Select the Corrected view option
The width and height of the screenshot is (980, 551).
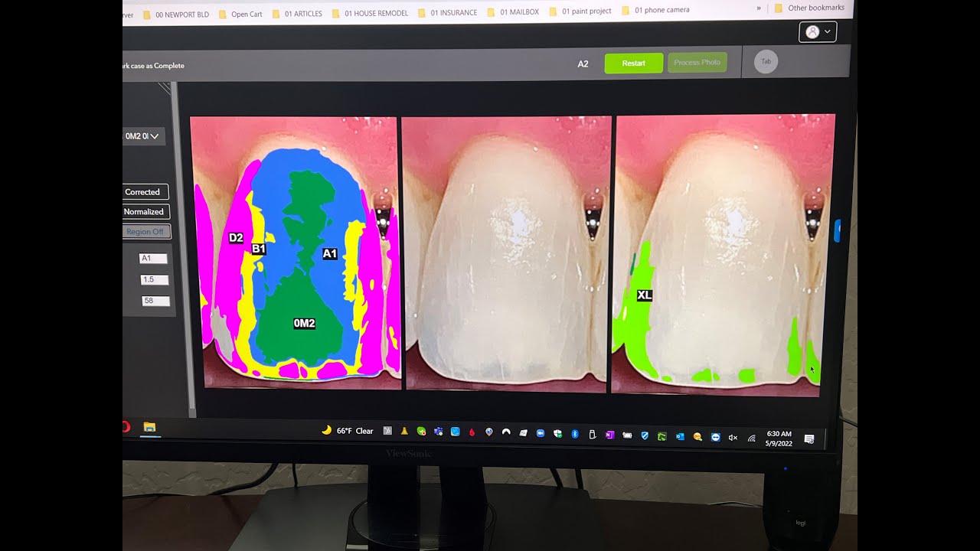click(144, 192)
